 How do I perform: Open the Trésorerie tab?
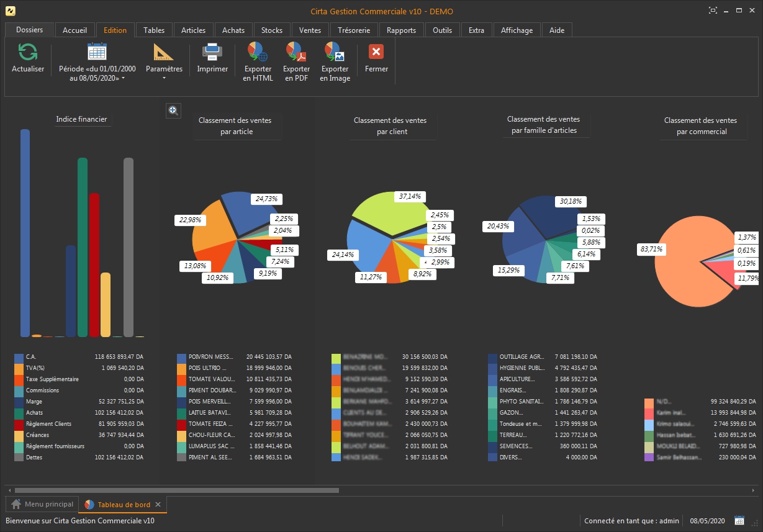(354, 30)
